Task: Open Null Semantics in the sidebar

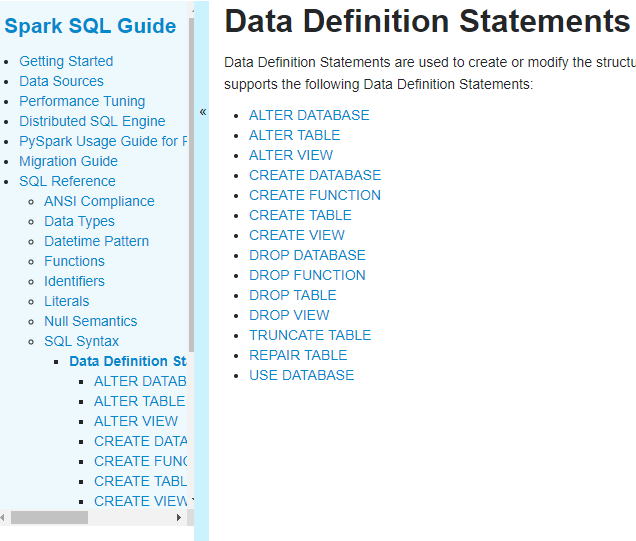Action: [90, 321]
